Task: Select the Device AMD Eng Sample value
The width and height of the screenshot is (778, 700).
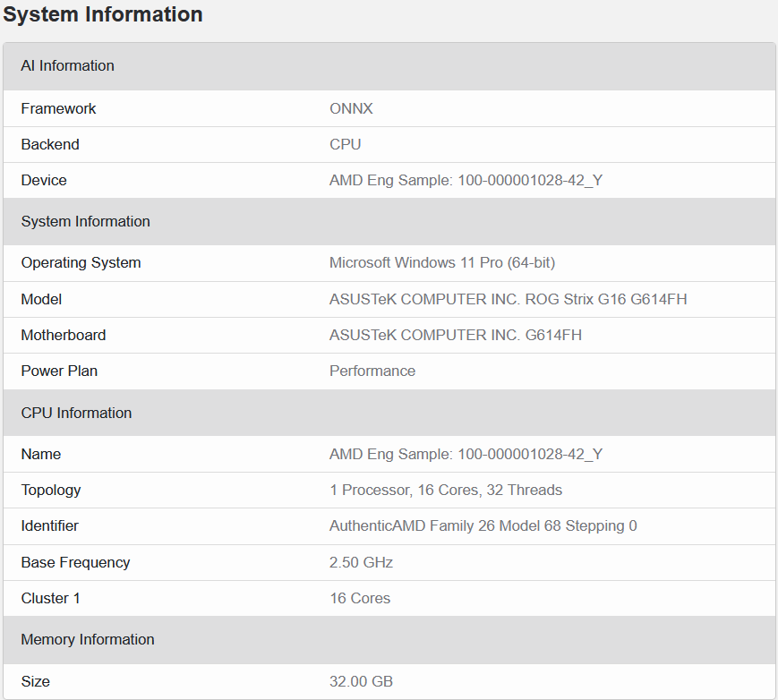Action: [466, 181]
